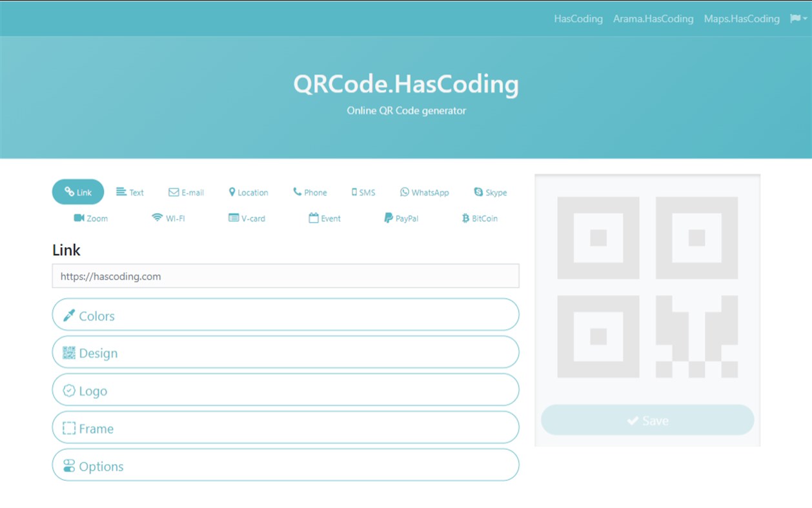Open the Logo settings panel

click(x=285, y=390)
